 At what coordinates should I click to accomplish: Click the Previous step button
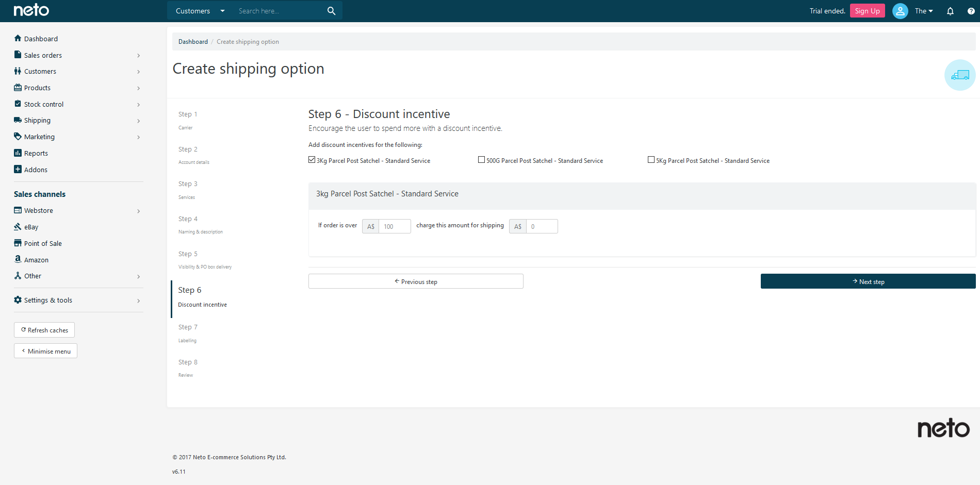(416, 281)
